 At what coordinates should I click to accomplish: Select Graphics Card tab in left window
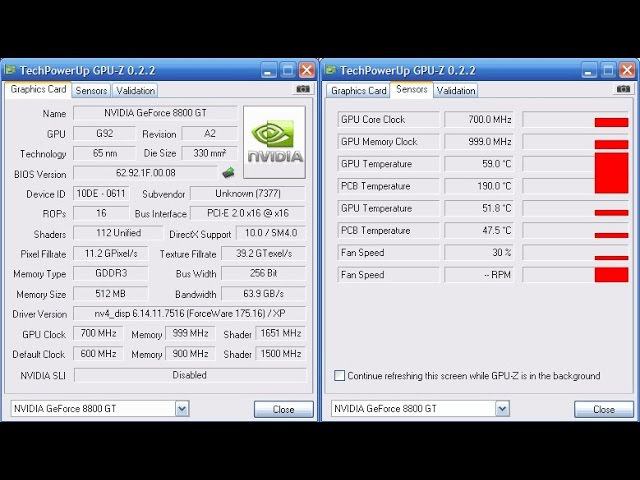click(38, 89)
